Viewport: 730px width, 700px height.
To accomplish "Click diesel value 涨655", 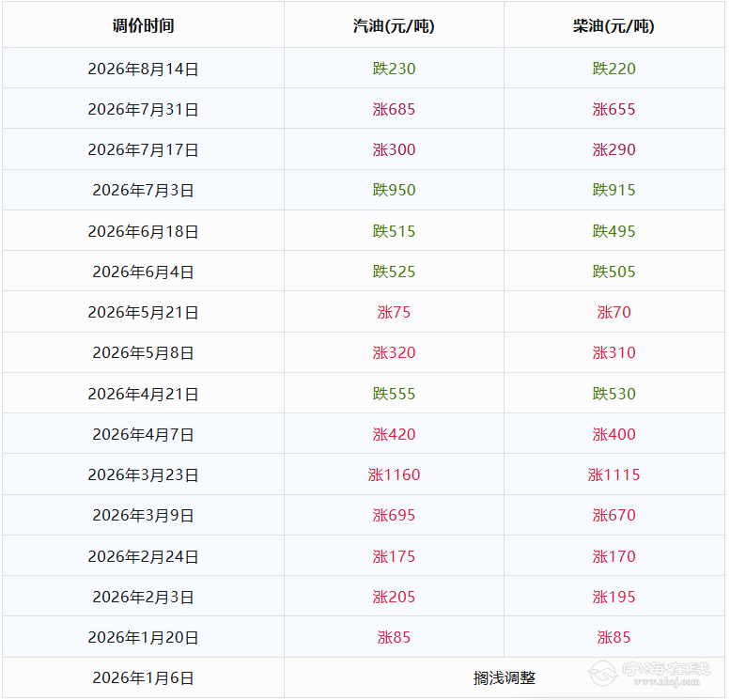I will click(614, 109).
